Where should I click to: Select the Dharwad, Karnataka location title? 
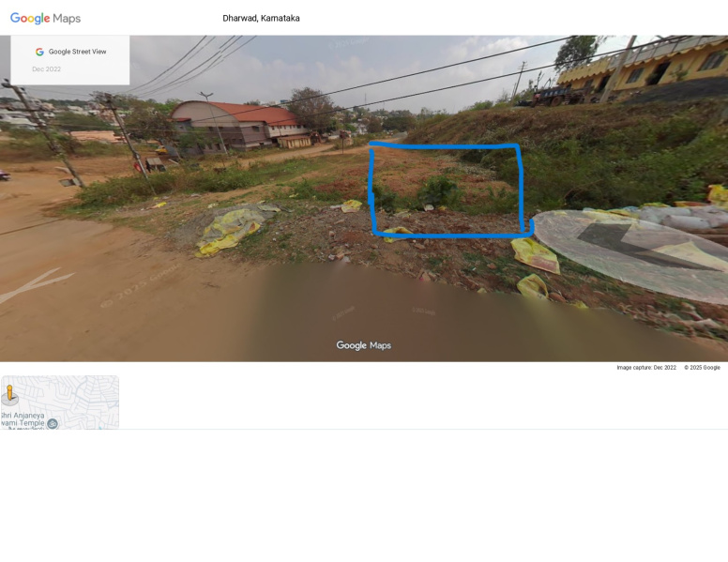[261, 19]
